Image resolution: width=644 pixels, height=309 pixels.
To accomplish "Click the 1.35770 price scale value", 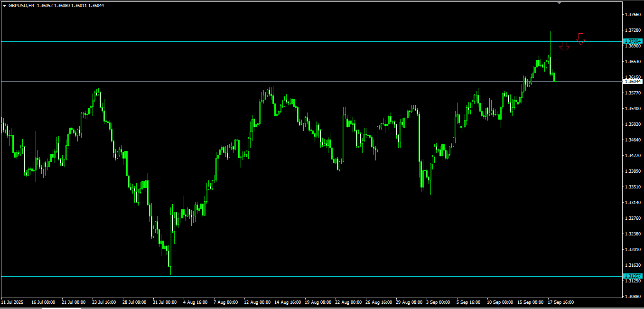I will pos(634,93).
